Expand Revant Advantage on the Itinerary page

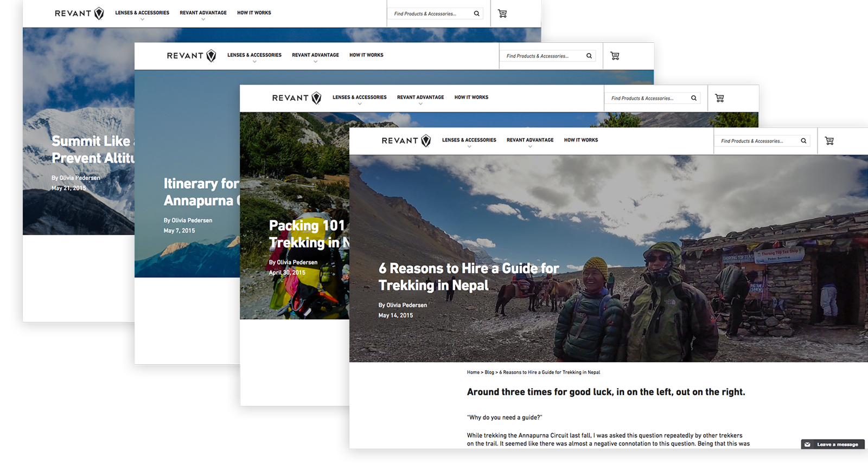[x=315, y=57]
